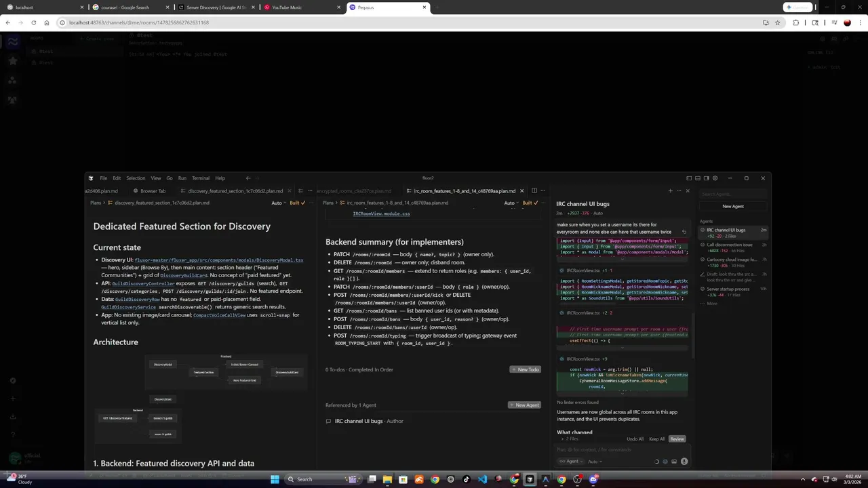Bookmark page with Chrome star icon
Image resolution: width=868 pixels, height=488 pixels.
[x=778, y=22]
